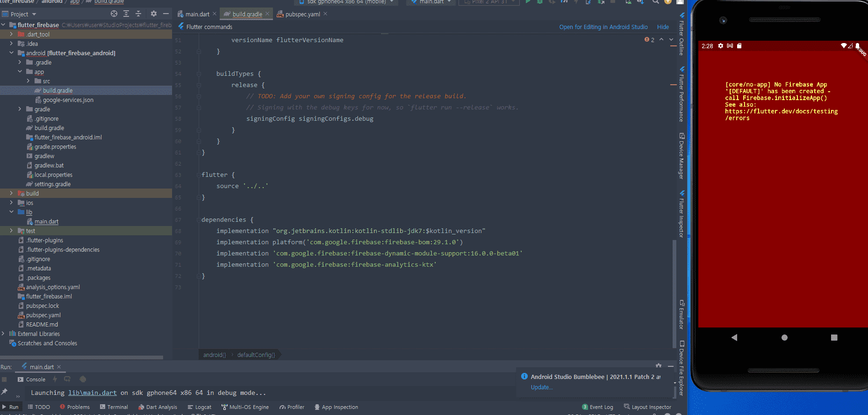This screenshot has width=868, height=415.
Task: Go to next highlighted error arrow
Action: (671, 40)
